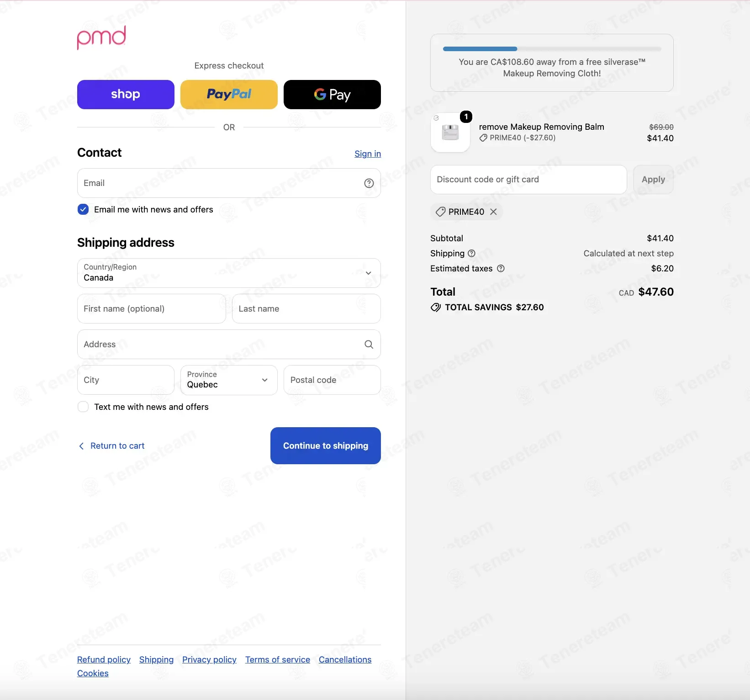
Task: Click the Estimated taxes help icon
Action: click(x=501, y=268)
